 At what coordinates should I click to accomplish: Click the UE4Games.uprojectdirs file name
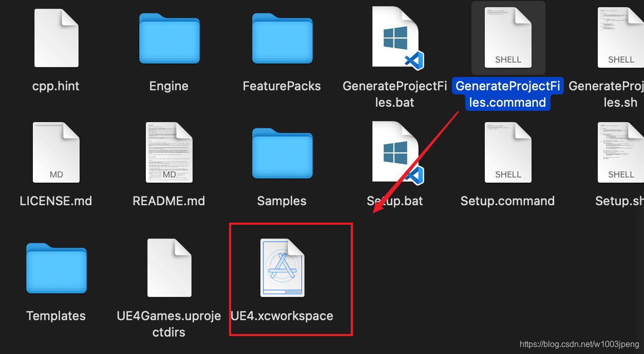point(169,324)
